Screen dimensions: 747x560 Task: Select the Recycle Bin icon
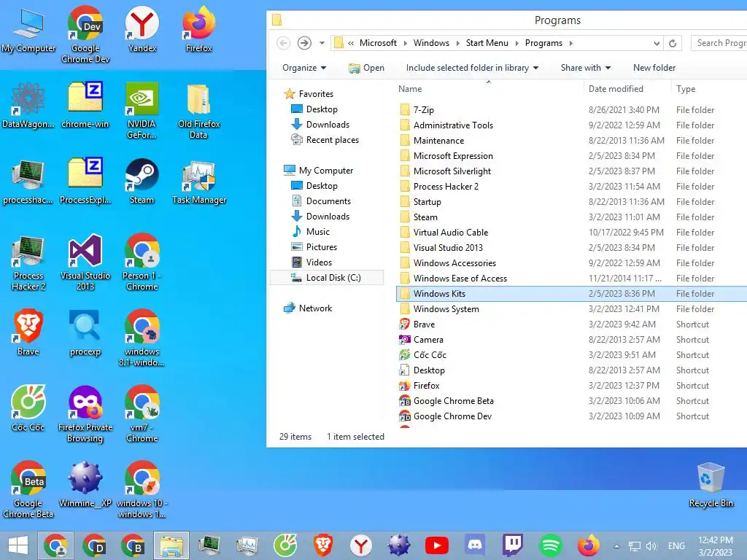pos(711,484)
